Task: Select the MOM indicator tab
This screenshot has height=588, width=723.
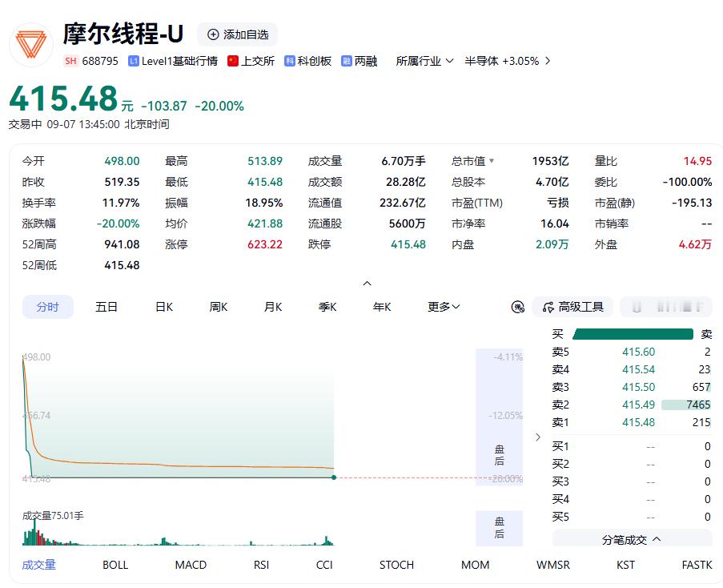Action: [x=476, y=565]
